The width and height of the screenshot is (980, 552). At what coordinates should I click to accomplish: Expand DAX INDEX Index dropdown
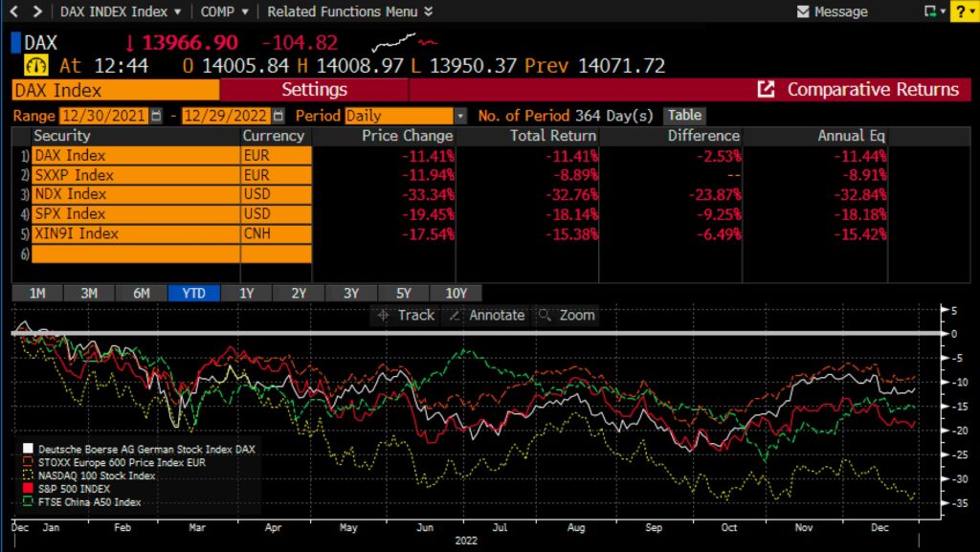point(177,11)
